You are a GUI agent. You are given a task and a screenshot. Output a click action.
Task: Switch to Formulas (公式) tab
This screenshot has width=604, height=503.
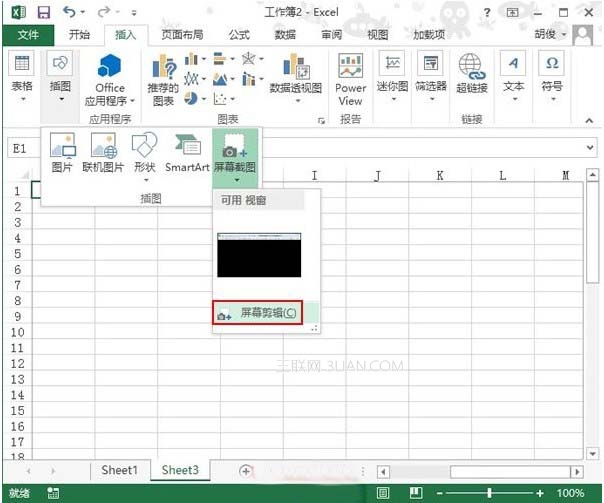(239, 35)
